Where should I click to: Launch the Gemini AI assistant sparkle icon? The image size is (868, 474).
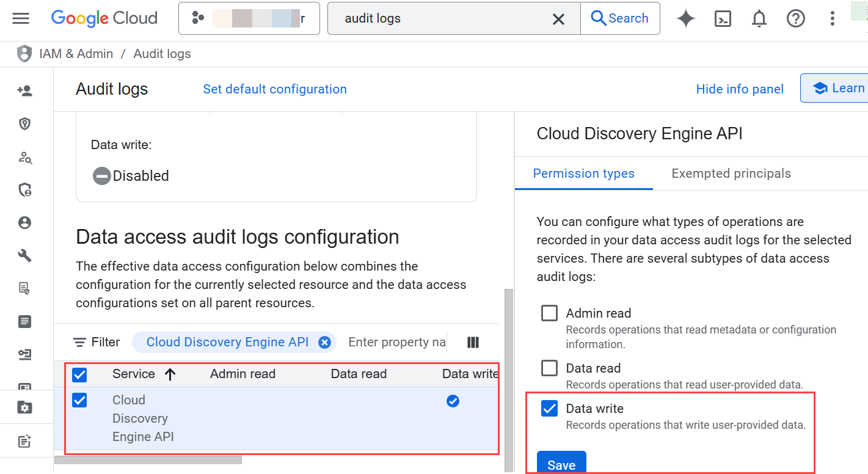(x=686, y=19)
